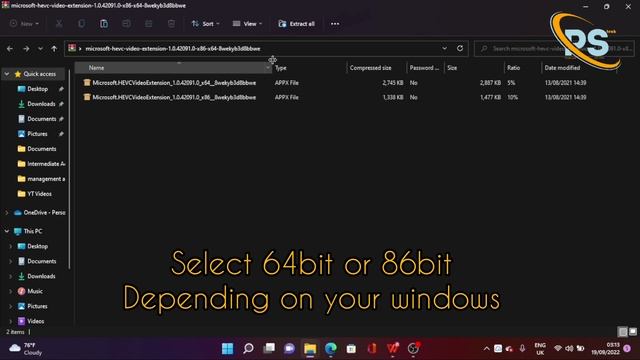Screen dimensions: 640x360
Task: Click the Delete trash icon
Action: (x=171, y=24)
